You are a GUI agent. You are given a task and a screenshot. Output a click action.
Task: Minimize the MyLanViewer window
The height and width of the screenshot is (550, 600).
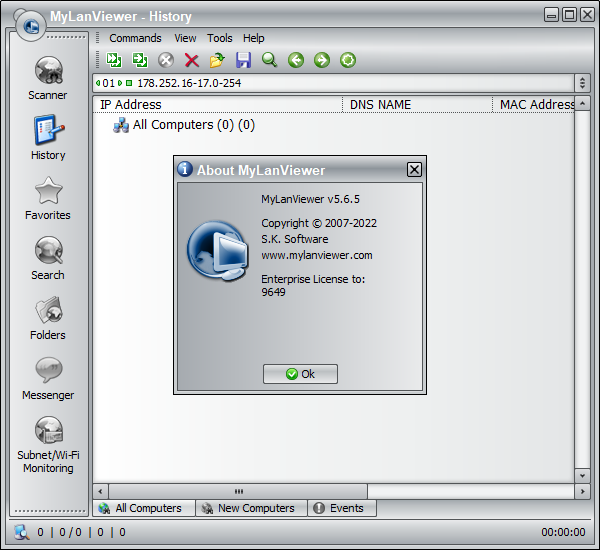pos(551,15)
